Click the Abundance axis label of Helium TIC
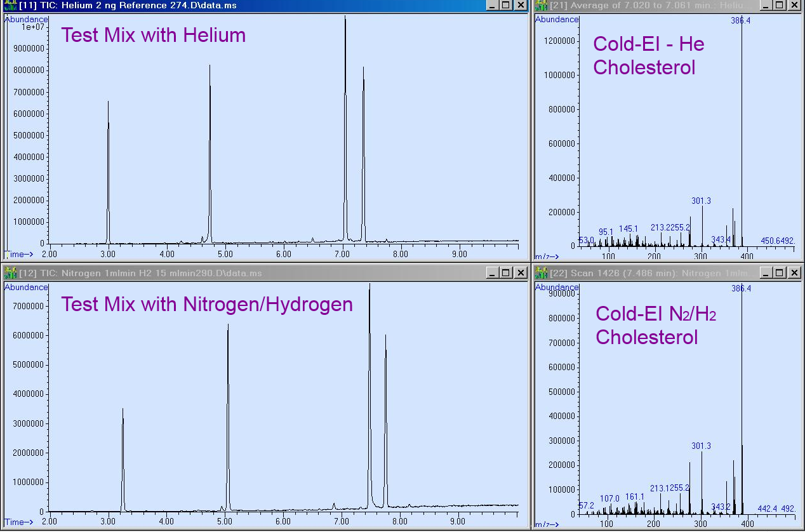The image size is (805, 532). click(26, 19)
